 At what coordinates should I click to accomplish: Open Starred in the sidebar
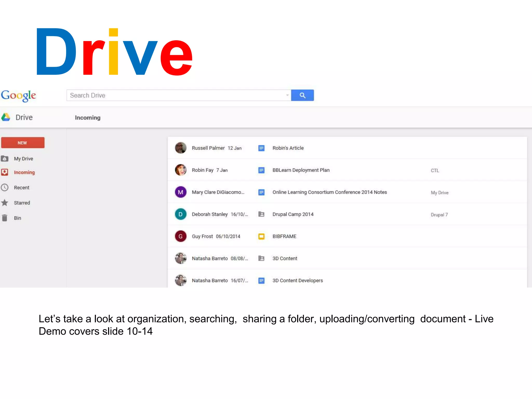[22, 203]
